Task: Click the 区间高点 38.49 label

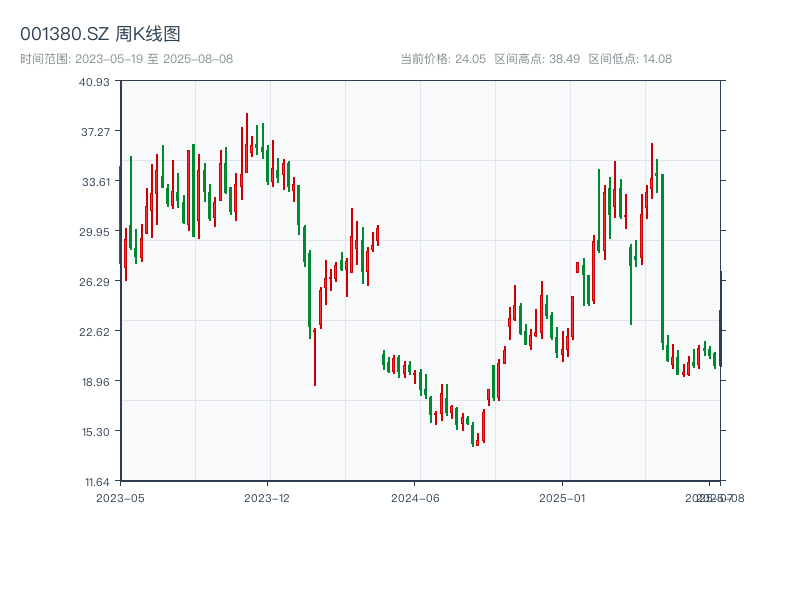Action: 537,59
